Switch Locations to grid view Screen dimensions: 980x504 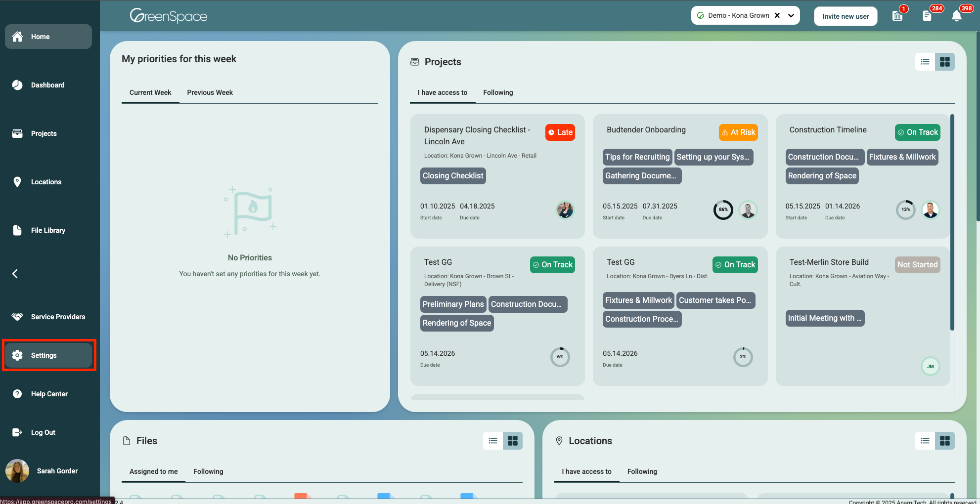(945, 441)
